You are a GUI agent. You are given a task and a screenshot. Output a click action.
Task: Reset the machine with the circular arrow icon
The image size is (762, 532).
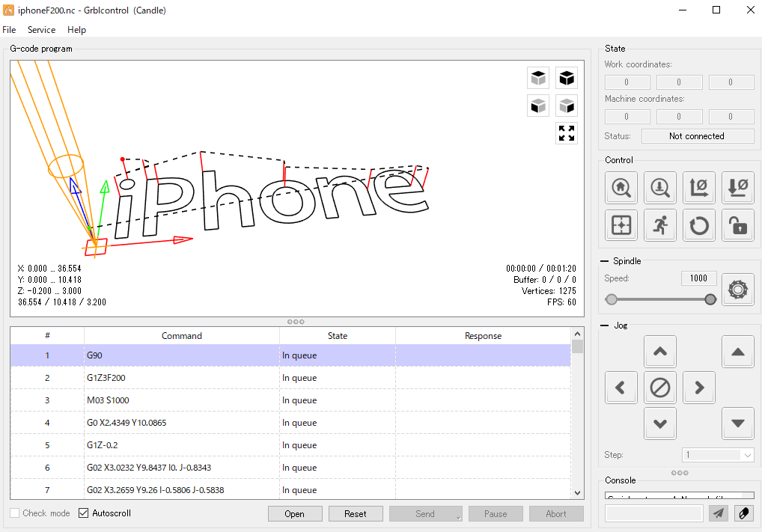coord(699,225)
